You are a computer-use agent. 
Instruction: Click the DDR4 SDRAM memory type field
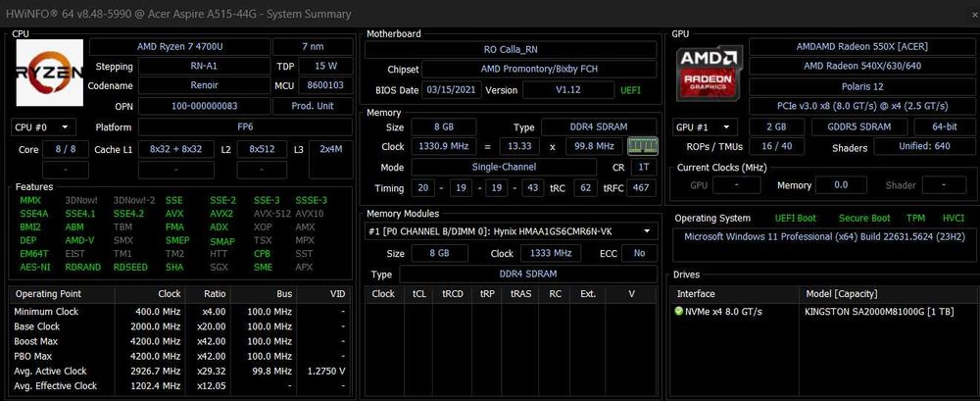point(599,127)
